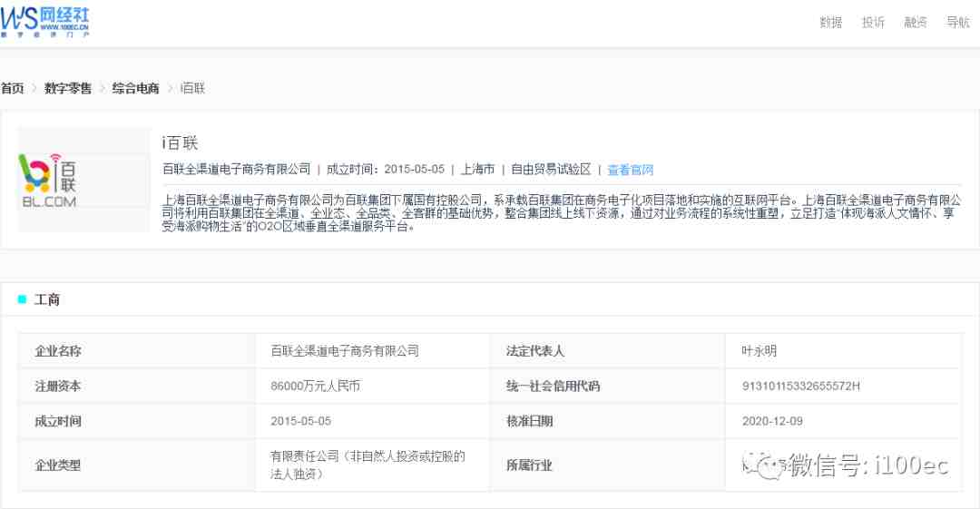Select the 有限责任公司 company type value

368,465
